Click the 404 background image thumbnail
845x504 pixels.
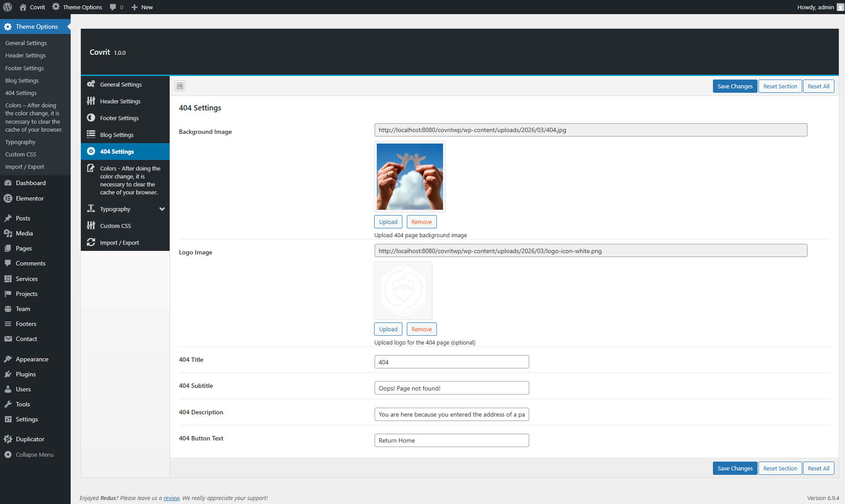(409, 177)
